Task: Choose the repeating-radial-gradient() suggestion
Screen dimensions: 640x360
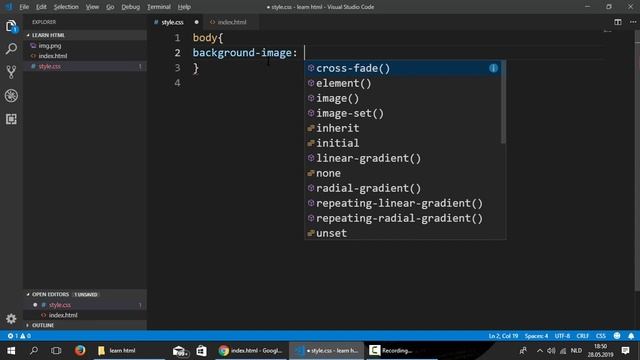Action: coord(402,218)
